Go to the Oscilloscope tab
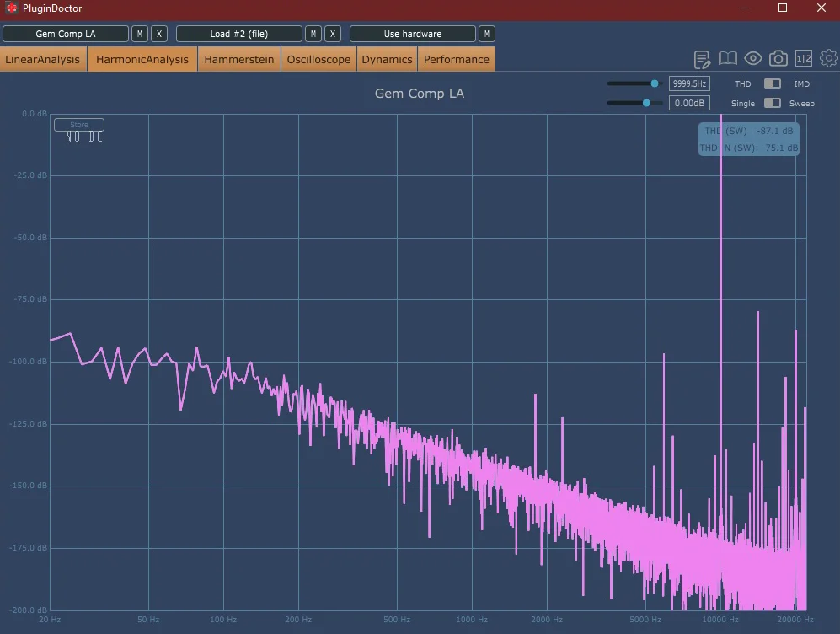840x634 pixels. click(318, 60)
